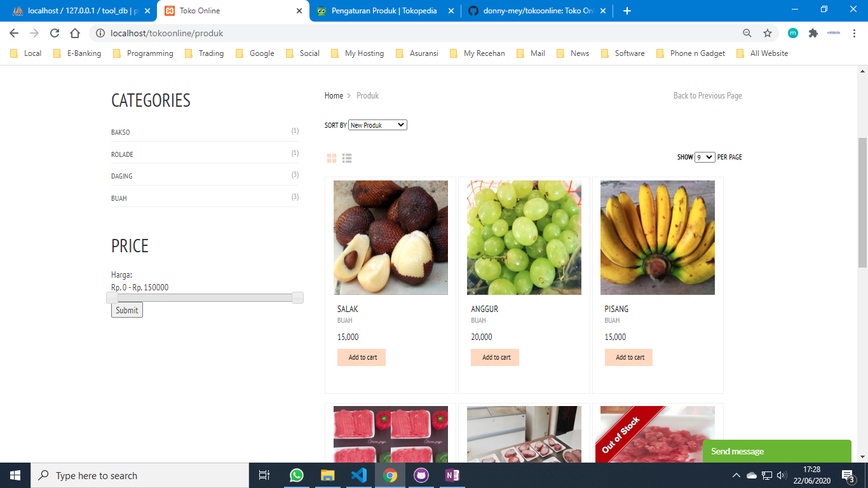The image size is (868, 488).
Task: Click the browser home icon
Action: click(x=75, y=33)
